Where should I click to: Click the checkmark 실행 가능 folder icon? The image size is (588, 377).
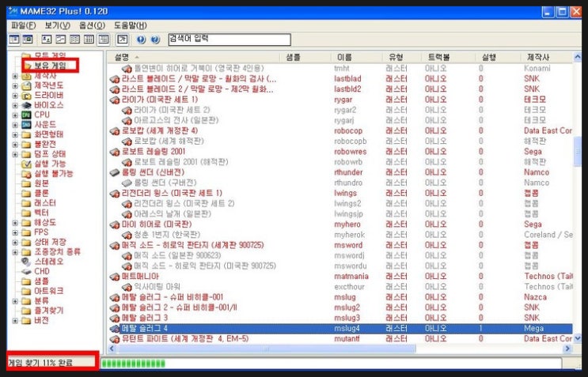coord(26,164)
